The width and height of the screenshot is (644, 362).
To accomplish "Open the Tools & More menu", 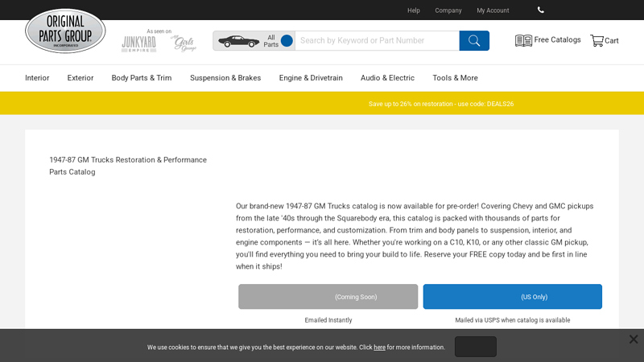I will pyautogui.click(x=455, y=78).
